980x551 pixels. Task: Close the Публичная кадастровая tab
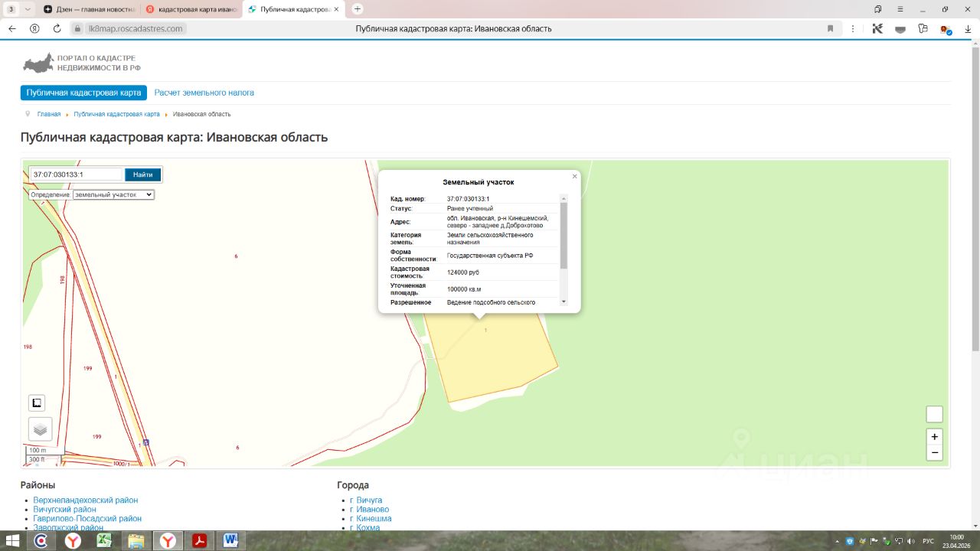[x=336, y=9]
